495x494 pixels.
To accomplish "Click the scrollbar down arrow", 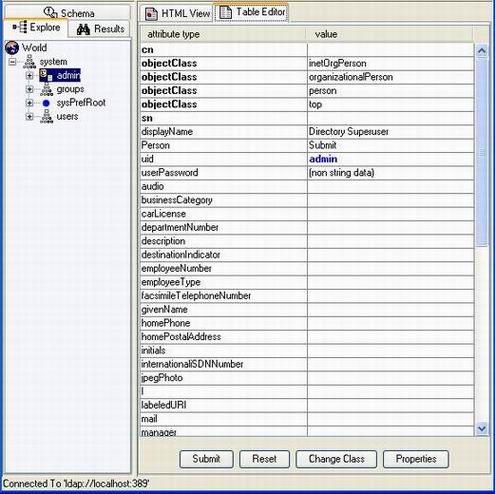I will click(x=482, y=428).
